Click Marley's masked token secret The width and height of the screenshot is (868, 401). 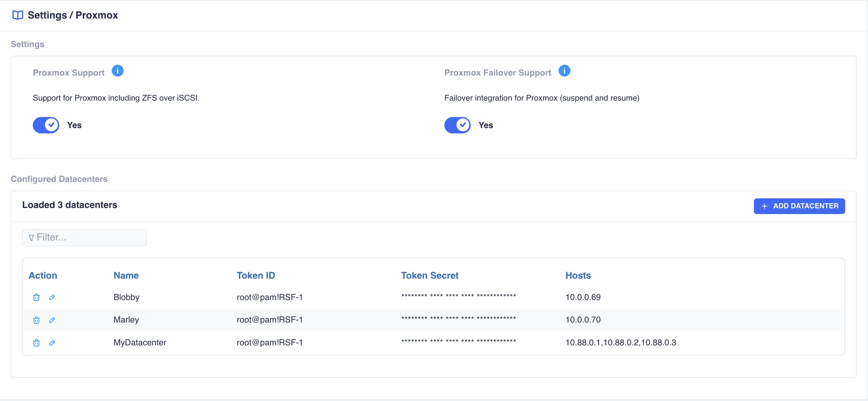459,318
